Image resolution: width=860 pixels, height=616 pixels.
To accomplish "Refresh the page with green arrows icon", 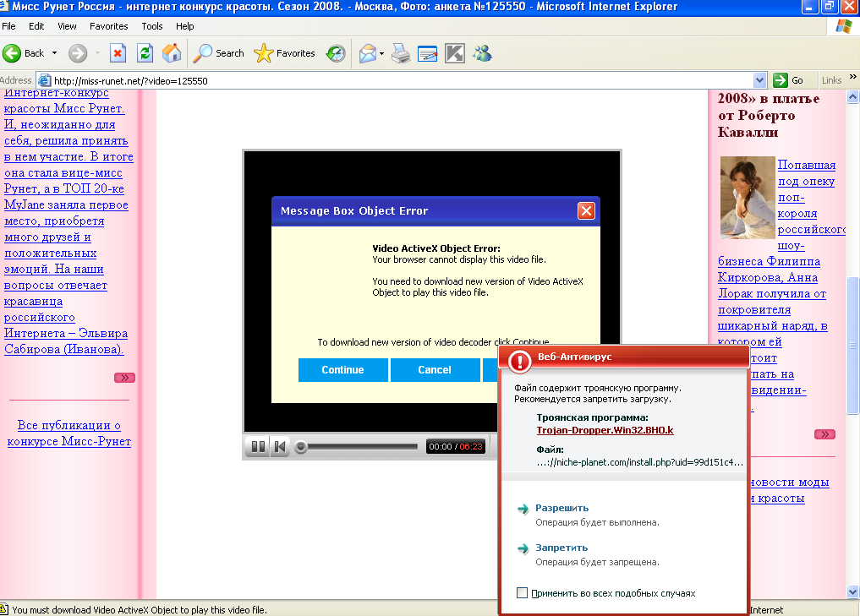I will click(x=145, y=53).
